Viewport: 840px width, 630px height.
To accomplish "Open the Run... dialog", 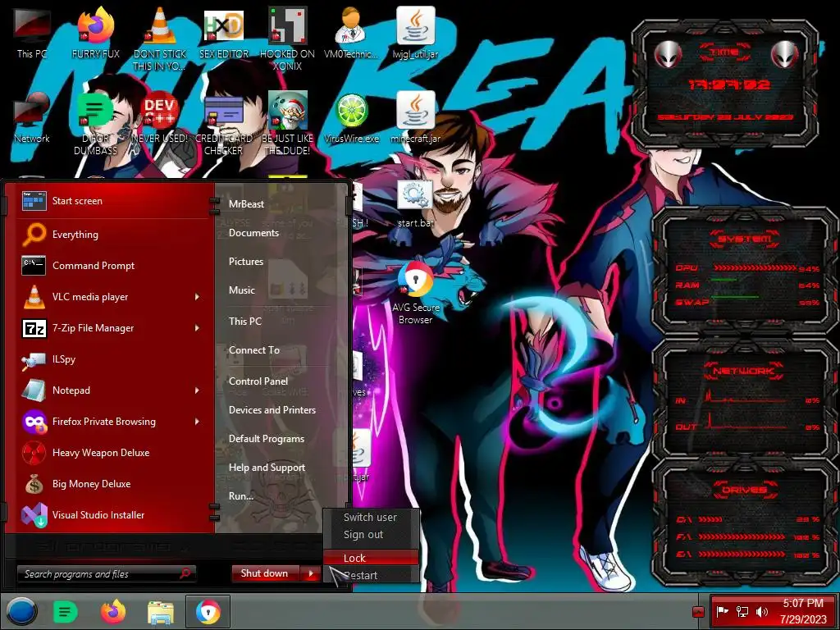I will click(x=241, y=496).
